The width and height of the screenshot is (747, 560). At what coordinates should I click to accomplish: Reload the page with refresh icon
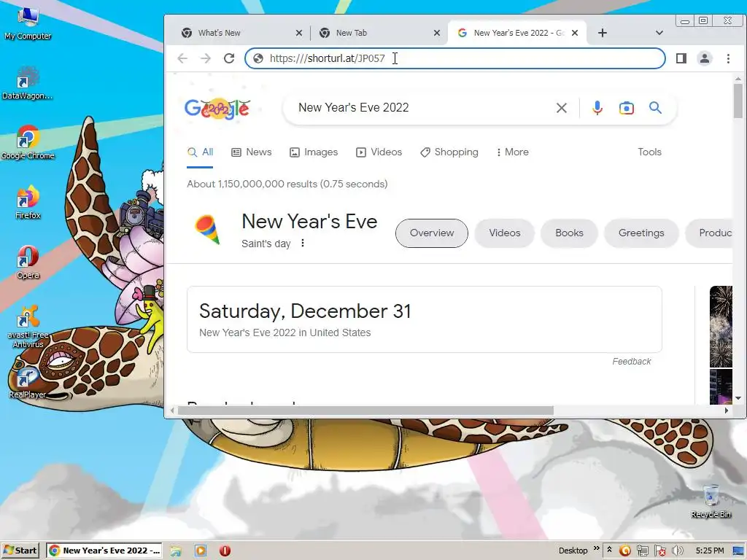click(229, 58)
